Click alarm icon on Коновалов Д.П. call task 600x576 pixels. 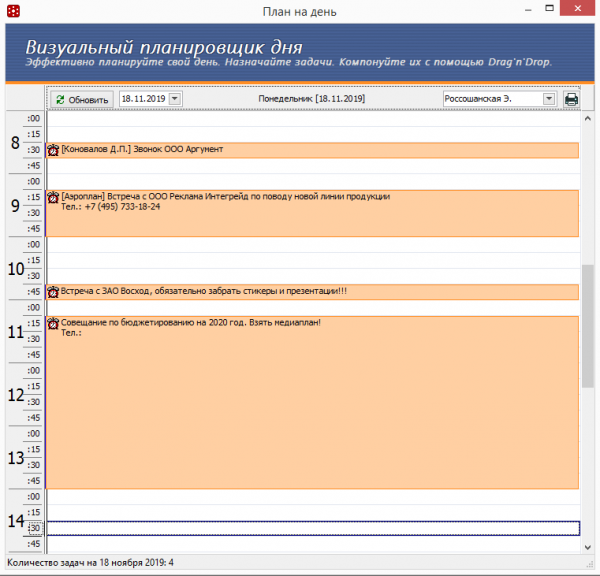point(53,150)
